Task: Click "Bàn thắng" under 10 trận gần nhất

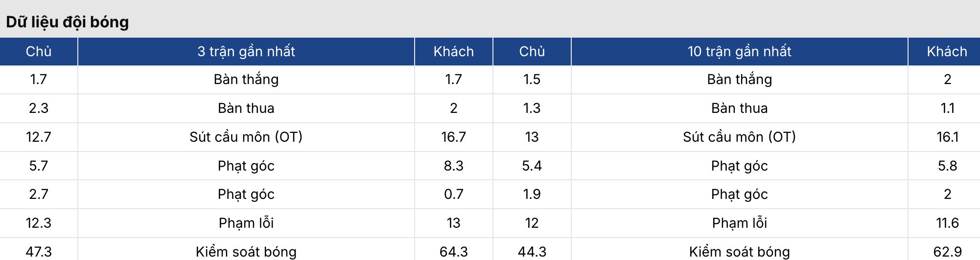Action: [x=739, y=79]
